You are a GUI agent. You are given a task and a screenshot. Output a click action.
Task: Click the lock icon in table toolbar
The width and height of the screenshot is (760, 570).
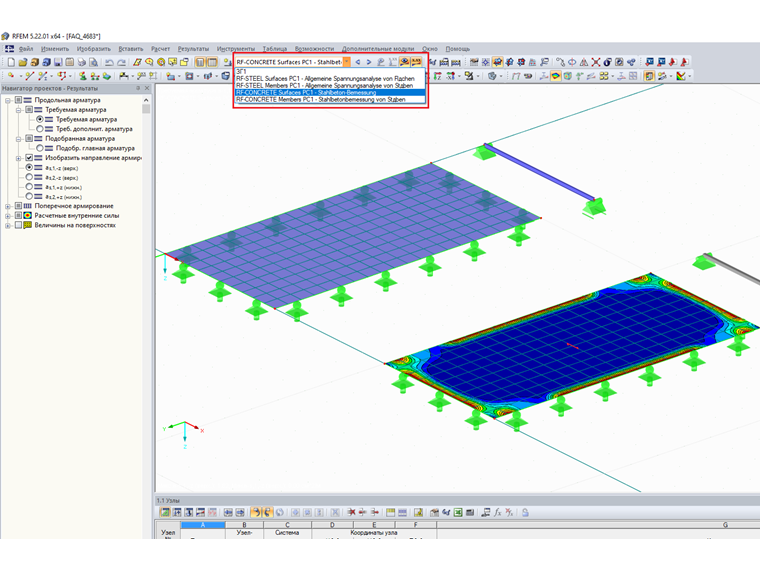[x=525, y=513]
